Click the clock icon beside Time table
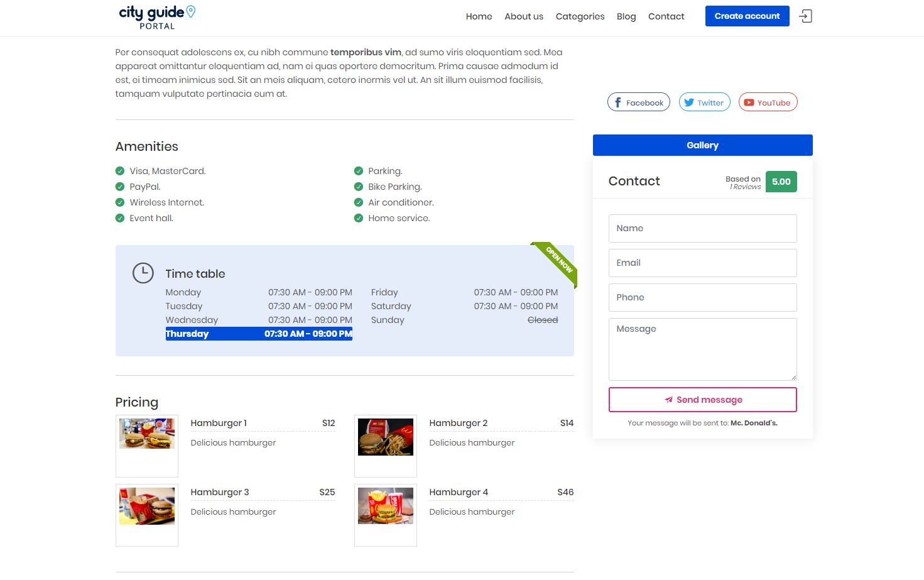The height and width of the screenshot is (580, 924). [143, 273]
